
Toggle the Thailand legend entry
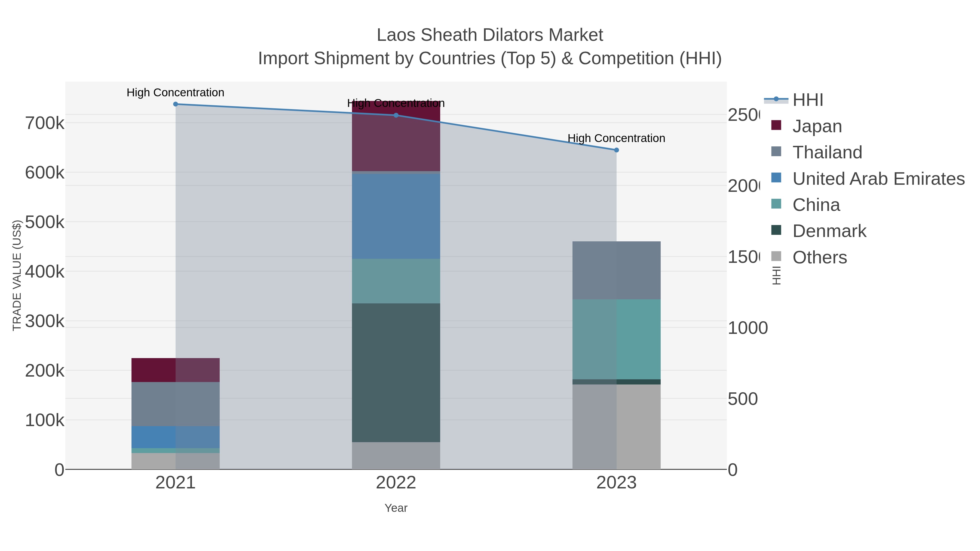click(x=817, y=152)
